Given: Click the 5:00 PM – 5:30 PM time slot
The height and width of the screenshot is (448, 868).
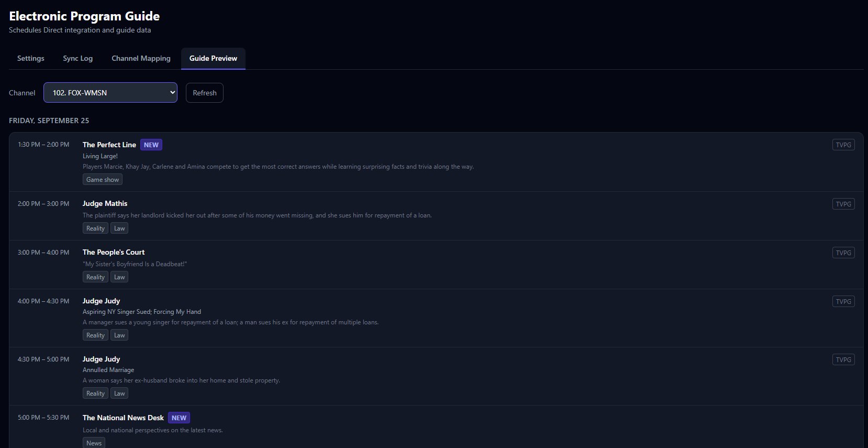Looking at the screenshot, I should click(43, 418).
